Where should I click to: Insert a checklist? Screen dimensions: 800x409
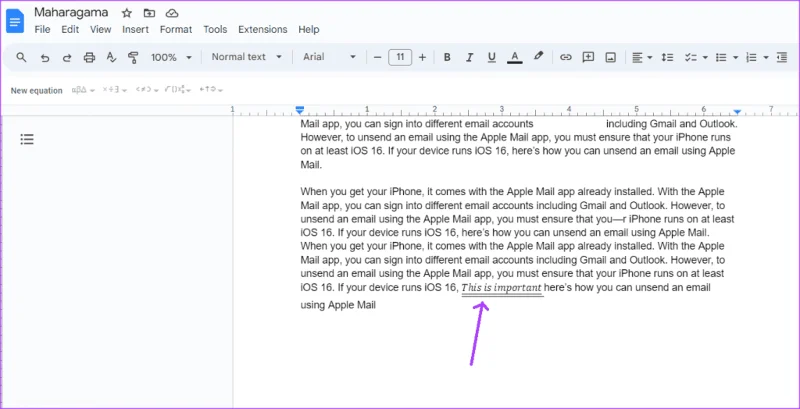tap(690, 58)
